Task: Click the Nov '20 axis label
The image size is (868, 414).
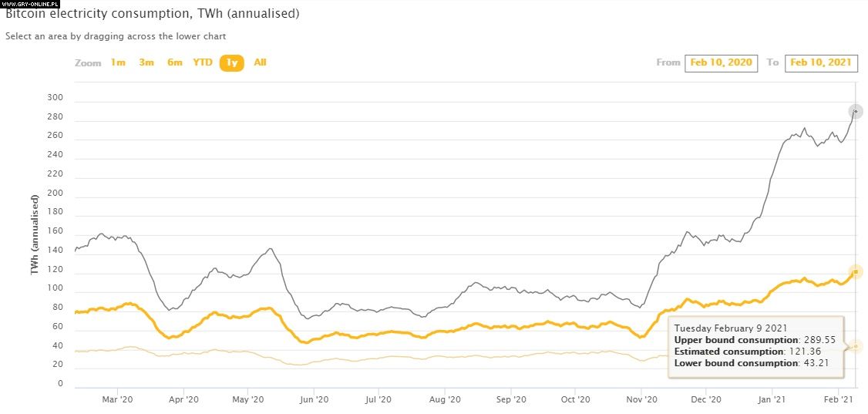Action: coord(641,400)
